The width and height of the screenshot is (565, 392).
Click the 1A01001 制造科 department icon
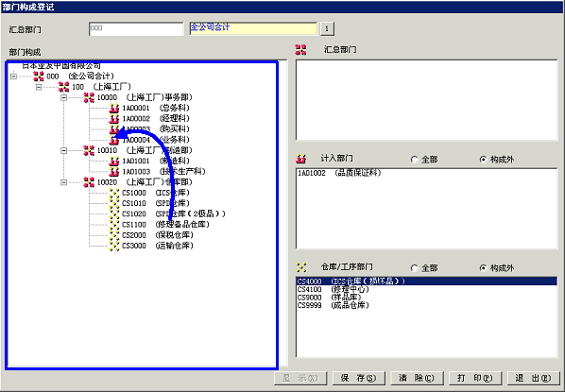114,162
